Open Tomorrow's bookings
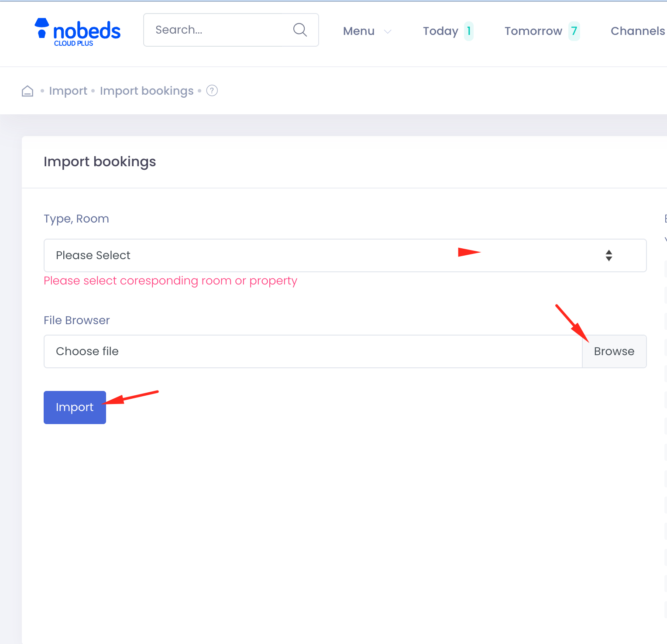Image resolution: width=667 pixels, height=644 pixels. coord(533,31)
